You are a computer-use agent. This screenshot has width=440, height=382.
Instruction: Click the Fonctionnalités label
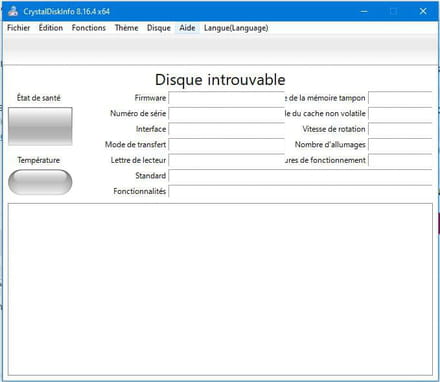click(x=140, y=191)
